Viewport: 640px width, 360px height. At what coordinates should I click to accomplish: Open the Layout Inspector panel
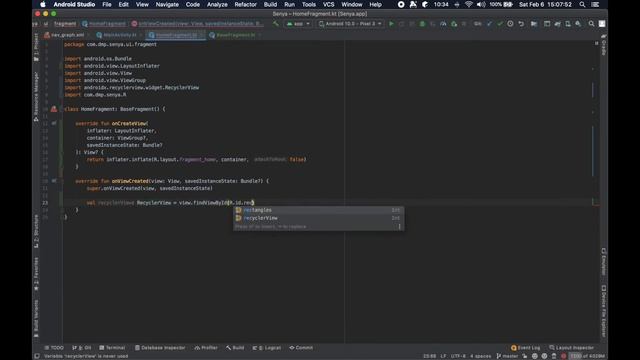(x=572, y=348)
